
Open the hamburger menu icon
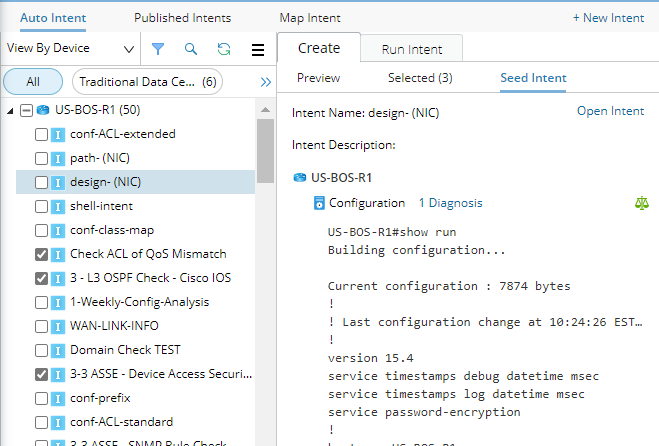(258, 50)
